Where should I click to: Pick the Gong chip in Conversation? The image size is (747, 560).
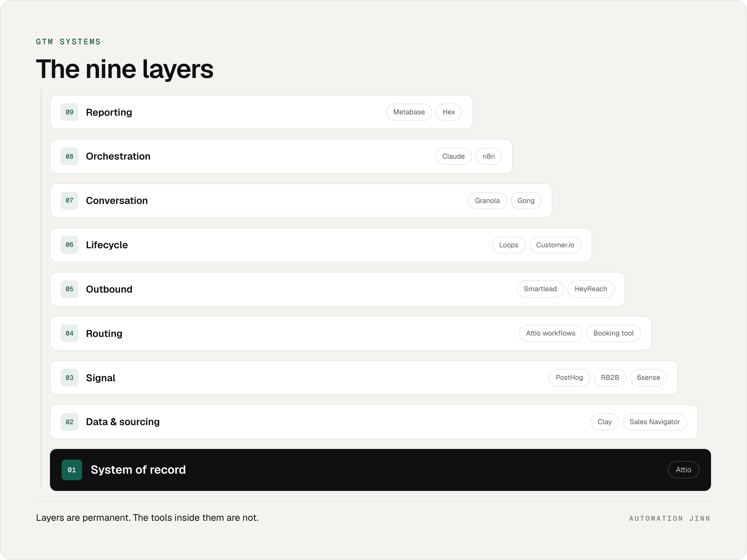pos(526,200)
